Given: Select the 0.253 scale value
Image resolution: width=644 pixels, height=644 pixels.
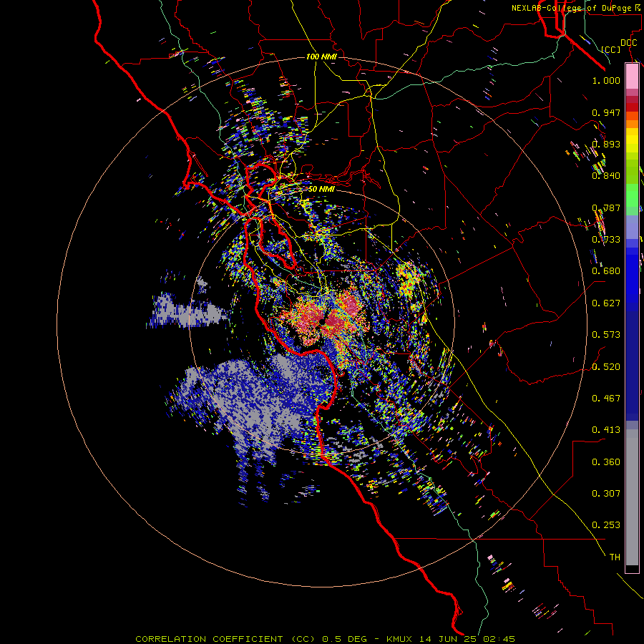Looking at the screenshot, I should (x=606, y=525).
